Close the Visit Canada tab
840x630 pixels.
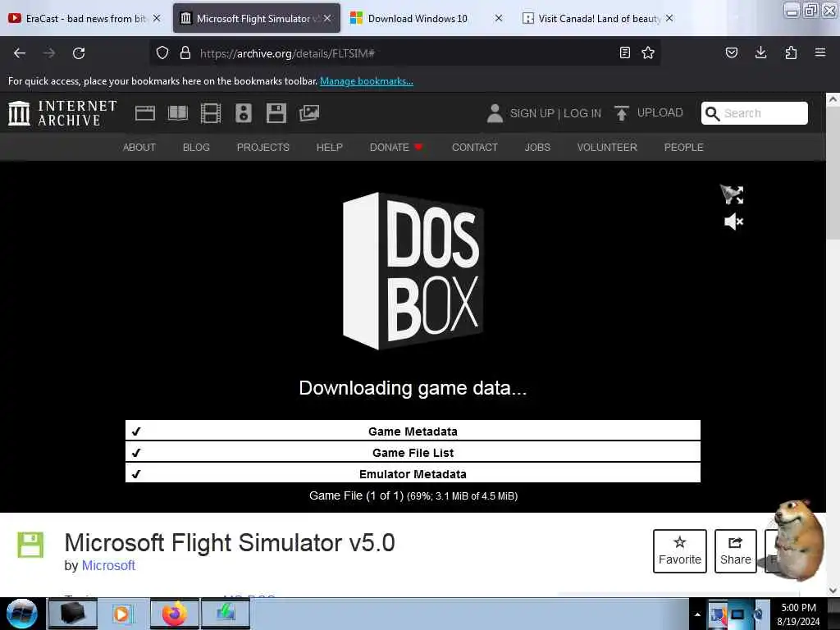click(669, 18)
